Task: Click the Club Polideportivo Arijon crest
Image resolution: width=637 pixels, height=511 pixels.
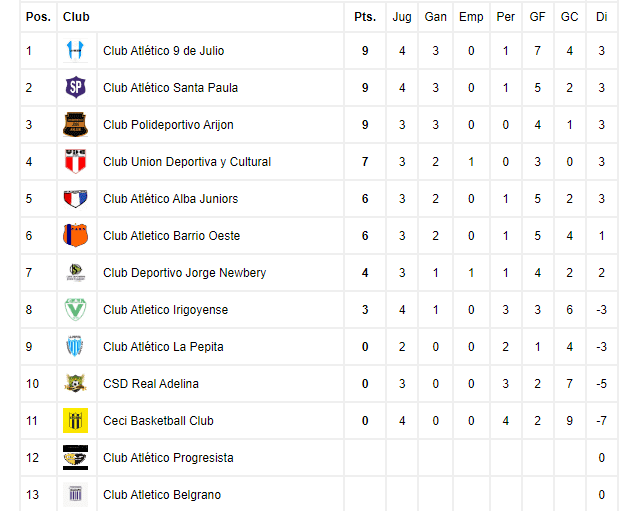Action: (76, 125)
